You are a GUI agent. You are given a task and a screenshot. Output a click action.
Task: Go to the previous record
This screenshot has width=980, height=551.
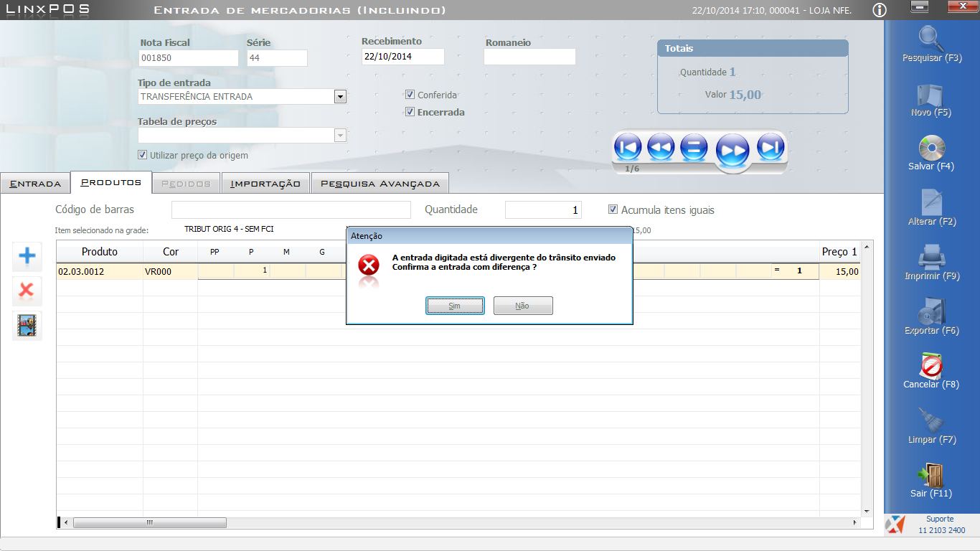click(661, 148)
